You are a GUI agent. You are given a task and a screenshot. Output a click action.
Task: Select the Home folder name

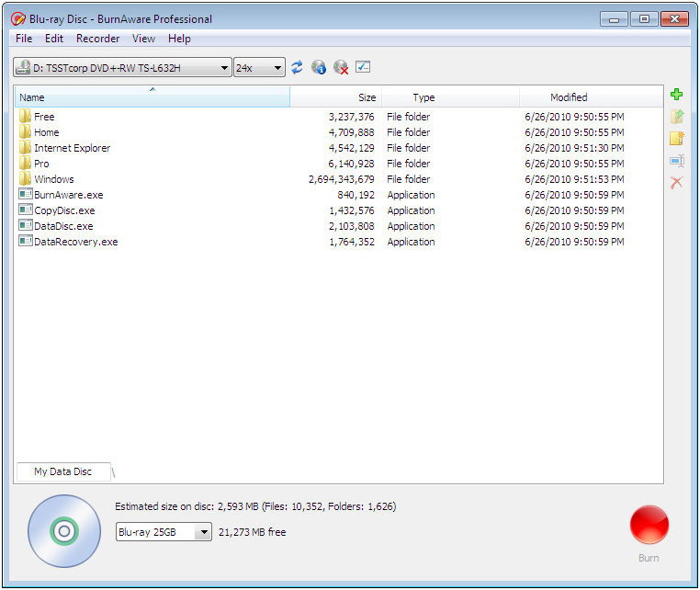pyautogui.click(x=47, y=132)
